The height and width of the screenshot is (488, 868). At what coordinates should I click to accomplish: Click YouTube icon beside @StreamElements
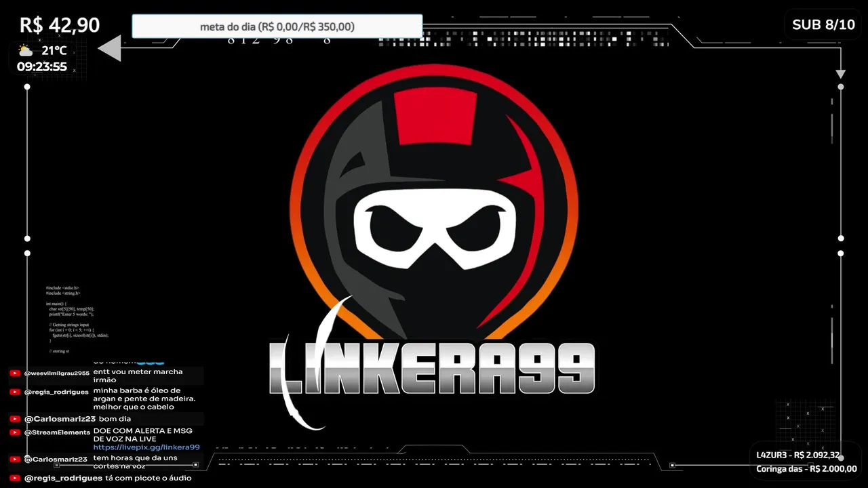pyautogui.click(x=15, y=432)
